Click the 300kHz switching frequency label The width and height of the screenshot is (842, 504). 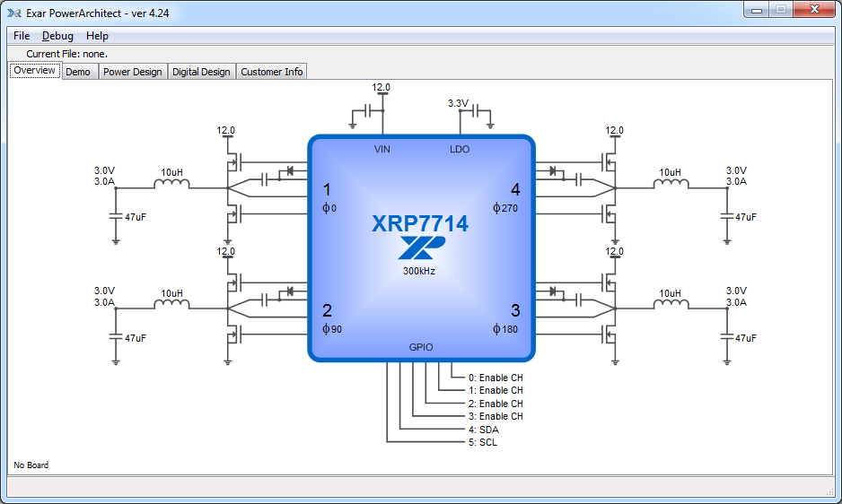(x=419, y=271)
